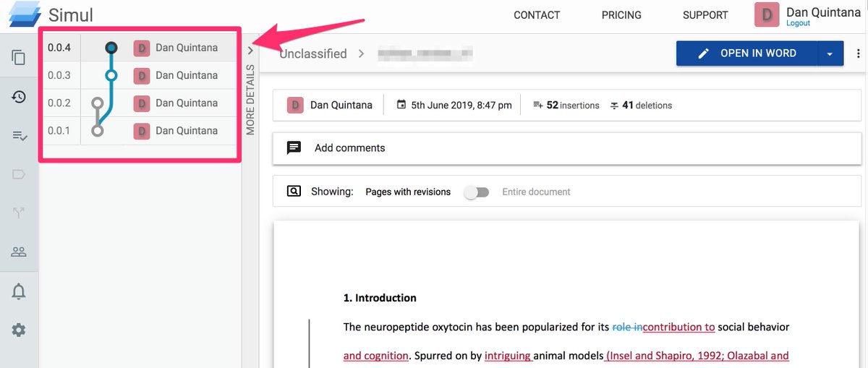Click the OPEN IN WORD button
The image size is (868, 368).
click(747, 54)
